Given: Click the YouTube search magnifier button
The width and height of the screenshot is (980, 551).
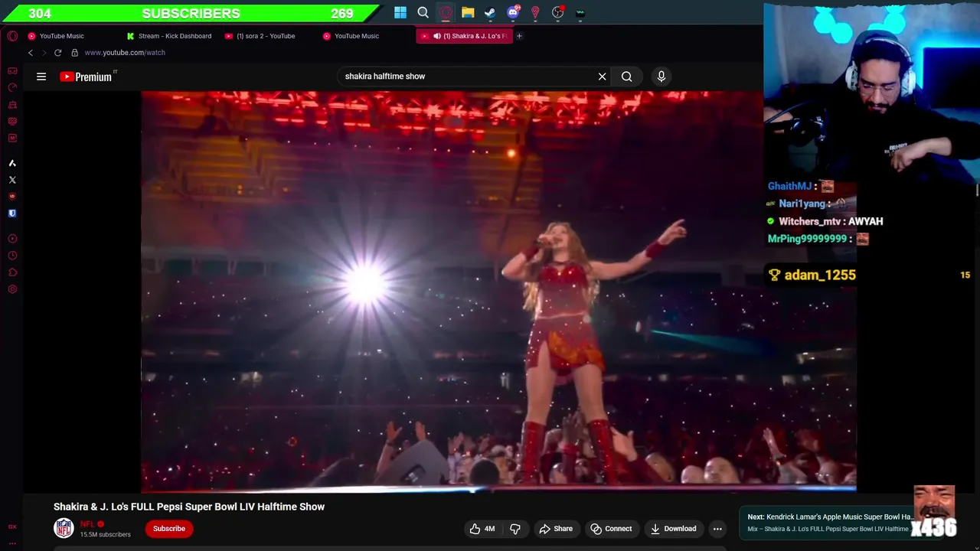Looking at the screenshot, I should click(x=627, y=77).
